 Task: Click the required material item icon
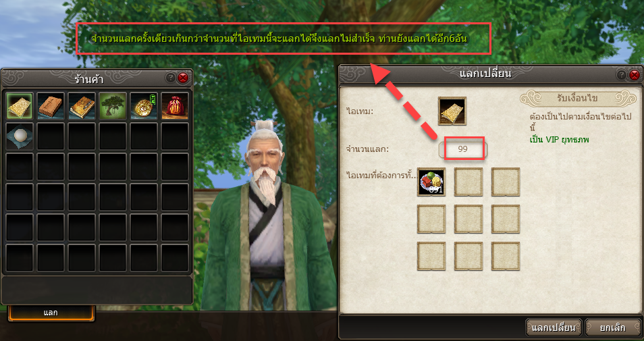(431, 182)
